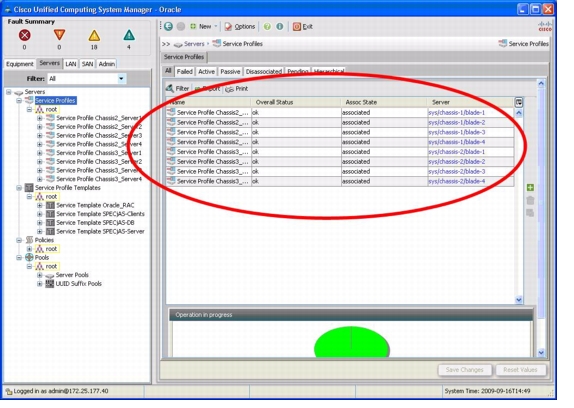Expand Service Template SPECjAS-Clients node
This screenshot has height=408, width=574.
(40, 214)
